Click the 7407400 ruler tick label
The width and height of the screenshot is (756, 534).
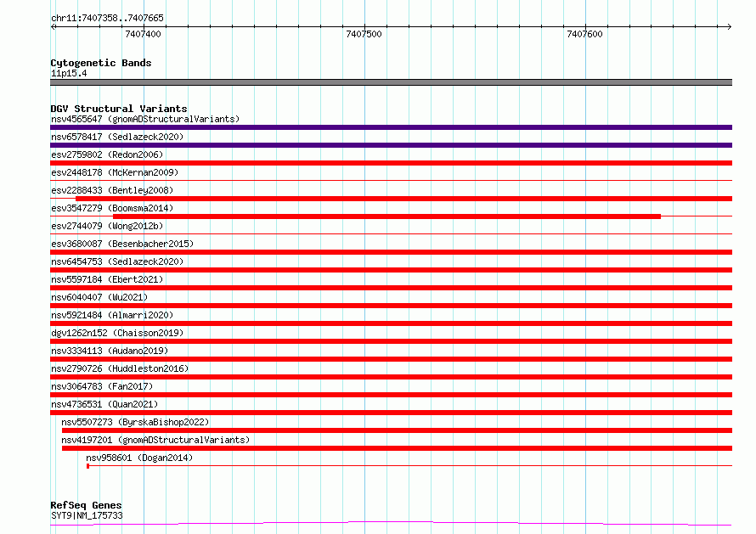143,34
